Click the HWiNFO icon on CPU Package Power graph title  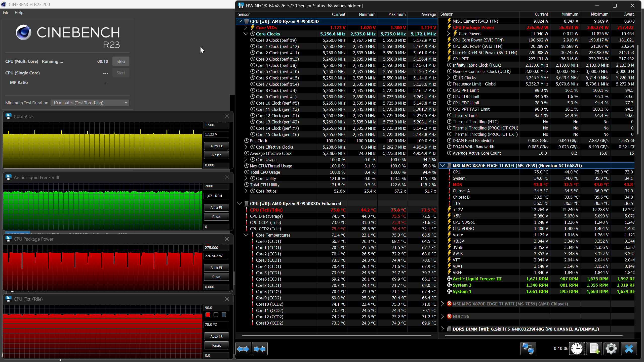tap(9, 239)
